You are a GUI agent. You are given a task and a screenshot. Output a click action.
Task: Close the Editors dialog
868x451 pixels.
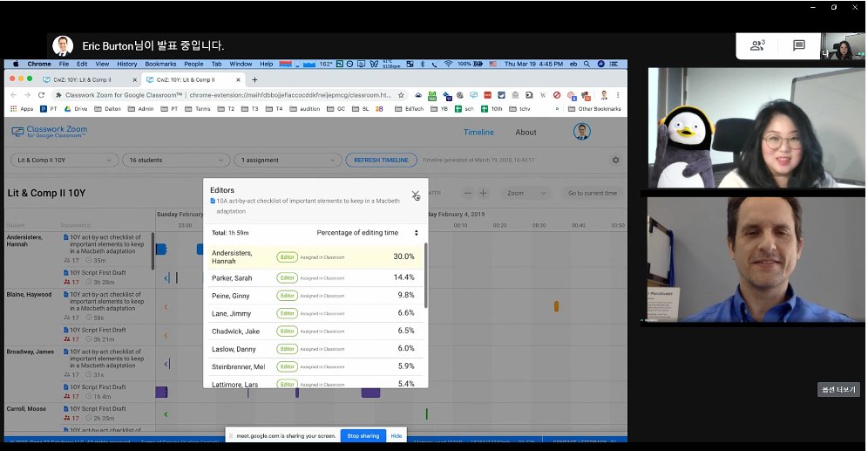[415, 195]
